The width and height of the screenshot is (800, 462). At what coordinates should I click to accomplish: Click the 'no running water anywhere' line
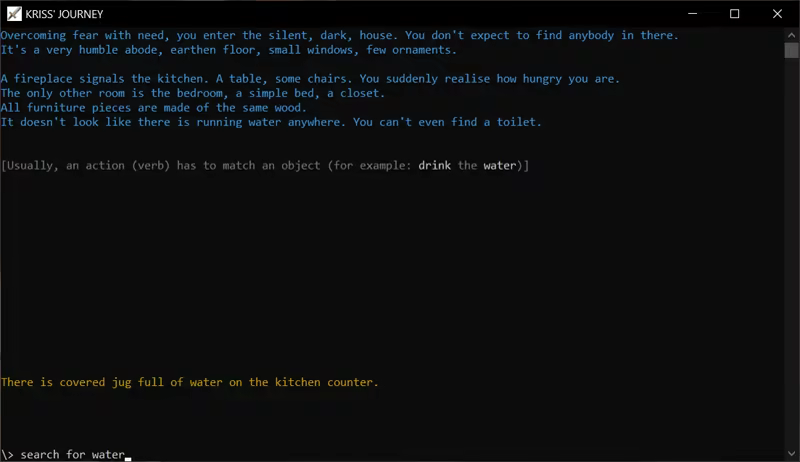coord(270,122)
